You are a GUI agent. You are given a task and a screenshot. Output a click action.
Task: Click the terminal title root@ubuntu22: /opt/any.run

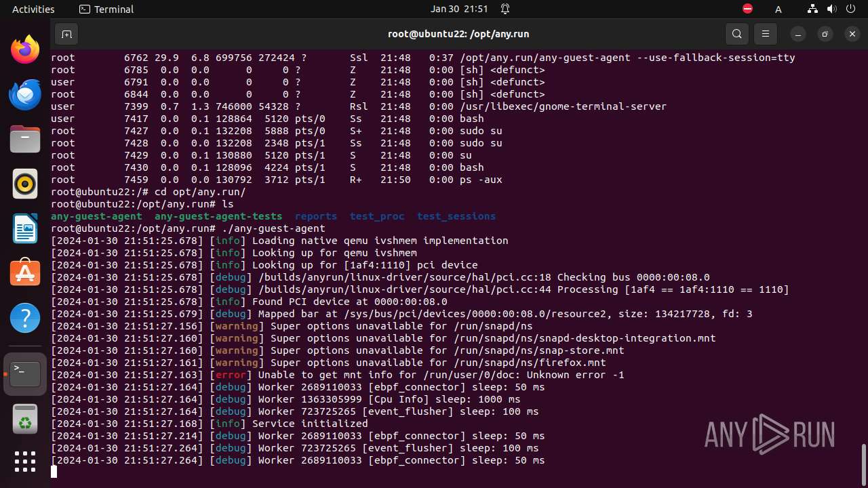458,34
